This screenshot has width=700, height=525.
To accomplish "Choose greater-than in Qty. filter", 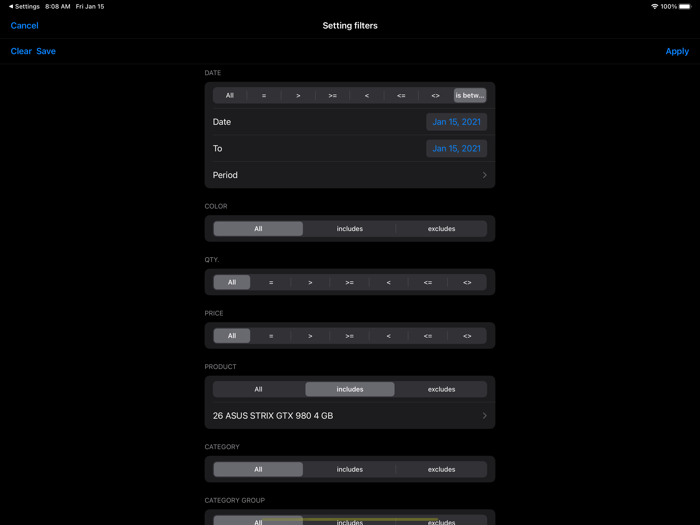I will pos(310,282).
